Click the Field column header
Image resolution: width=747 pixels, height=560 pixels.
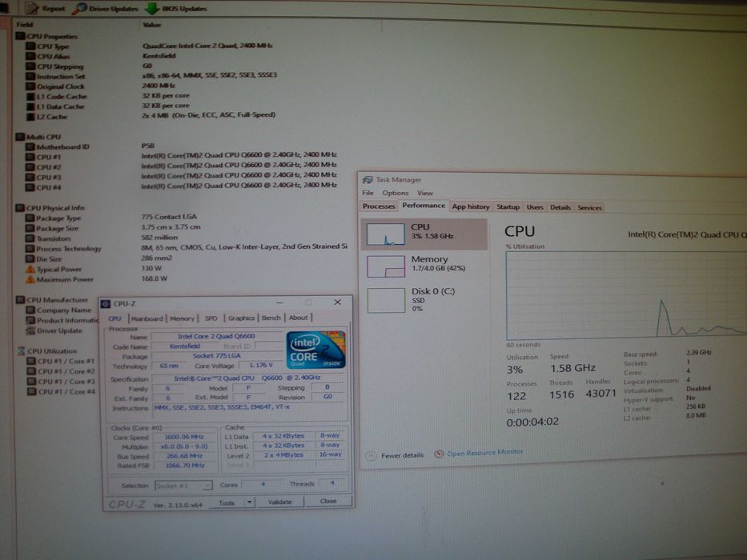[24, 24]
